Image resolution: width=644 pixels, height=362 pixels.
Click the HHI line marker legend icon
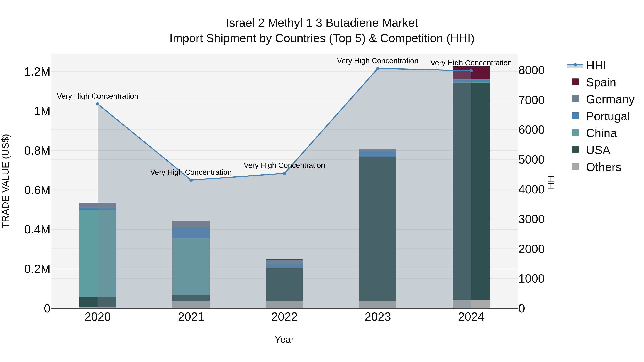click(x=575, y=65)
